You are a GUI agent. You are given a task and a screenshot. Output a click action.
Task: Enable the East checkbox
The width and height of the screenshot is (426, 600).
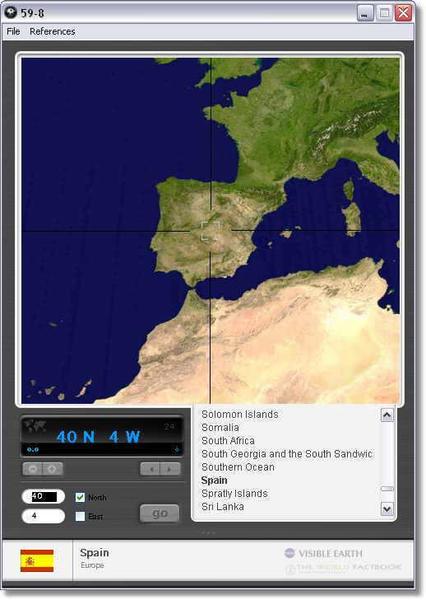[80, 516]
